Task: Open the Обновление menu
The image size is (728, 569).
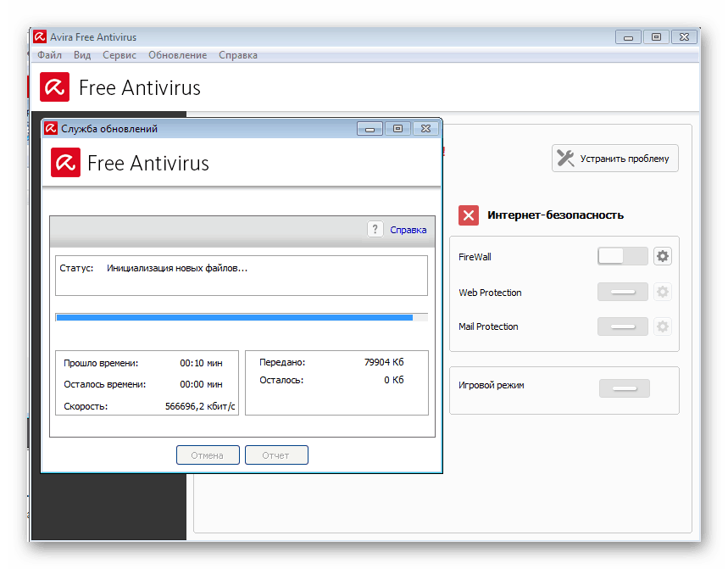Action: point(177,55)
